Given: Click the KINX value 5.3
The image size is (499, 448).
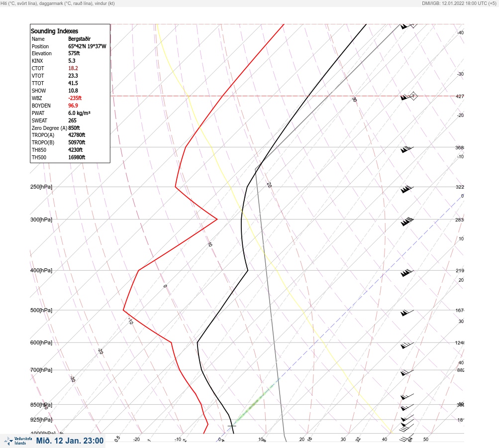Looking at the screenshot, I should pyautogui.click(x=72, y=61).
